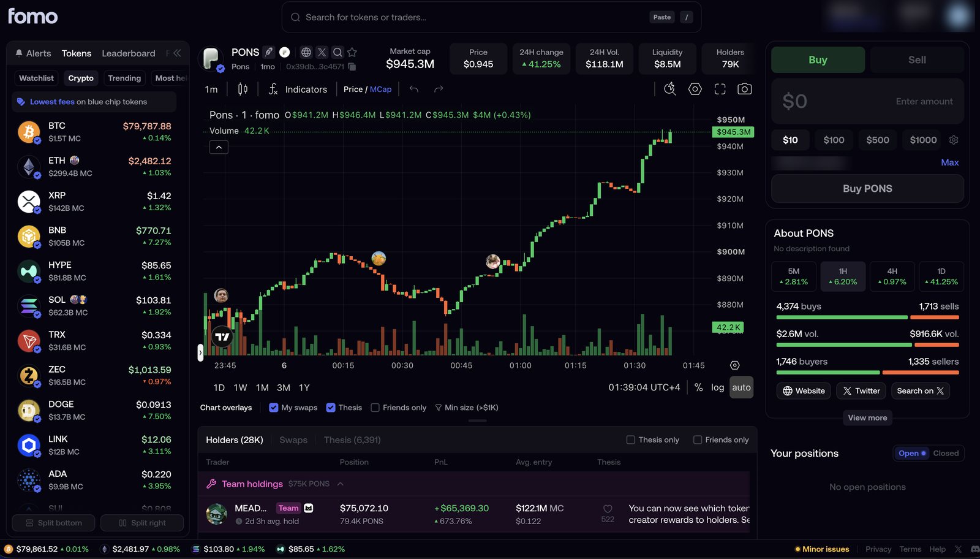Click the buys versus sells ratio bar

pos(867,318)
